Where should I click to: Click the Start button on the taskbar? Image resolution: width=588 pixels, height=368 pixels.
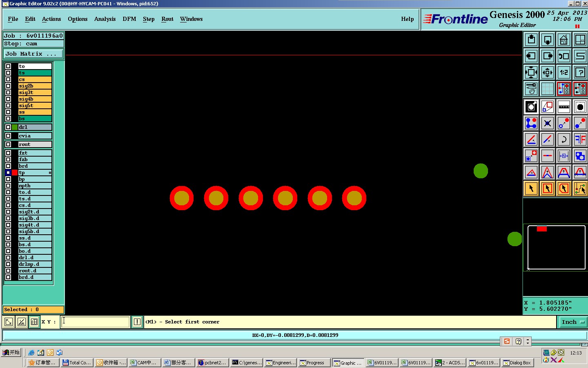point(11,352)
